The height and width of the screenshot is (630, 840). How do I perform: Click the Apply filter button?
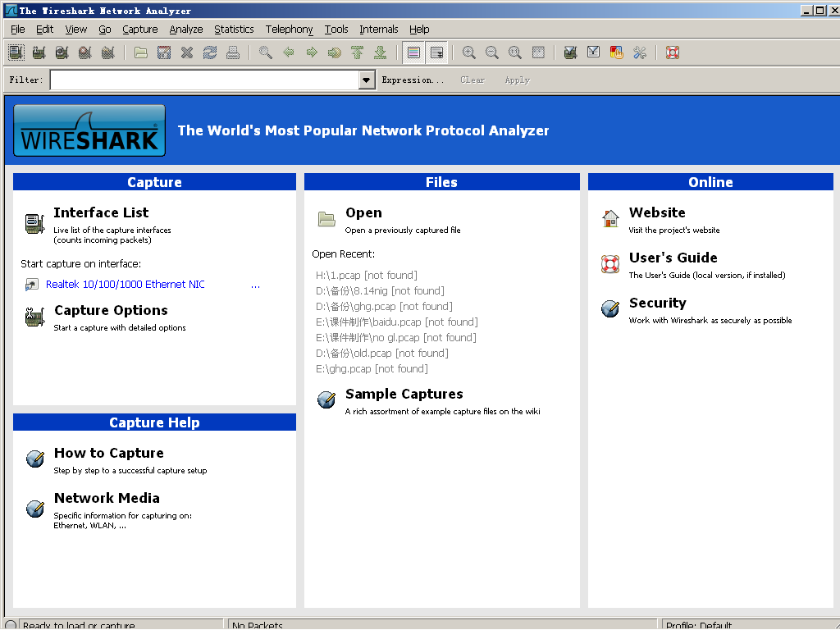click(x=518, y=80)
